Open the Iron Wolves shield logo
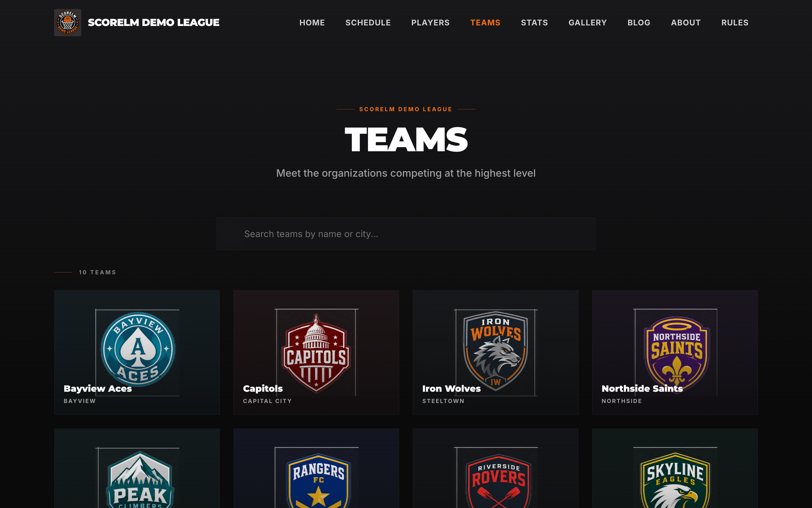 (x=496, y=351)
